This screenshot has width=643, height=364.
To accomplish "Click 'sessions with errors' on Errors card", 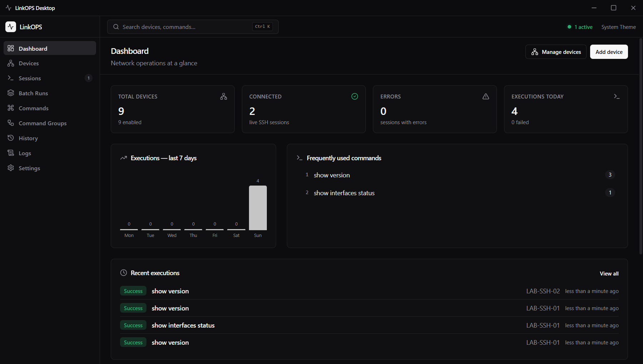I will click(x=403, y=122).
